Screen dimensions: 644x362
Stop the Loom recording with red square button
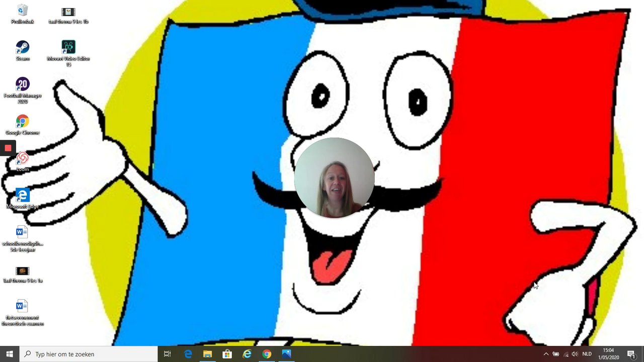click(8, 148)
